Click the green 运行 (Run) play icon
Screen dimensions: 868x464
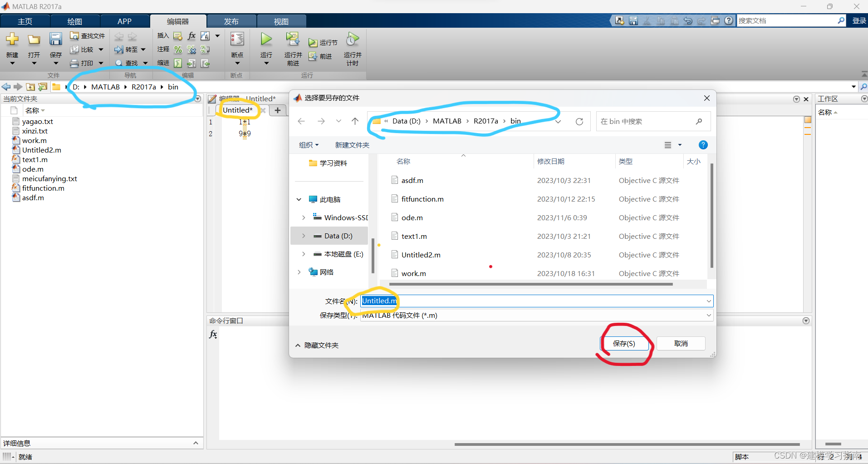pyautogui.click(x=266, y=39)
